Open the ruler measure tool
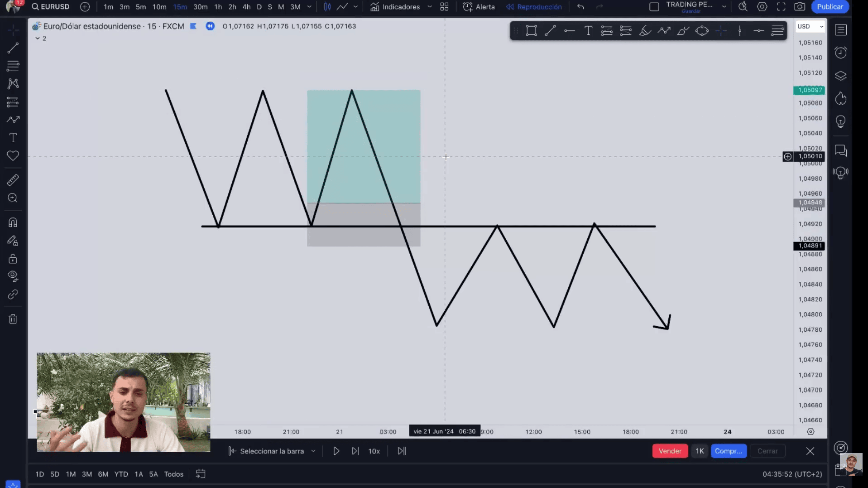 [x=13, y=180]
